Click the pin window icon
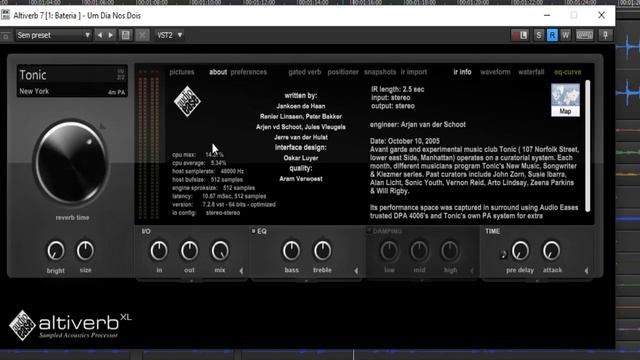640x360 pixels. point(605,36)
